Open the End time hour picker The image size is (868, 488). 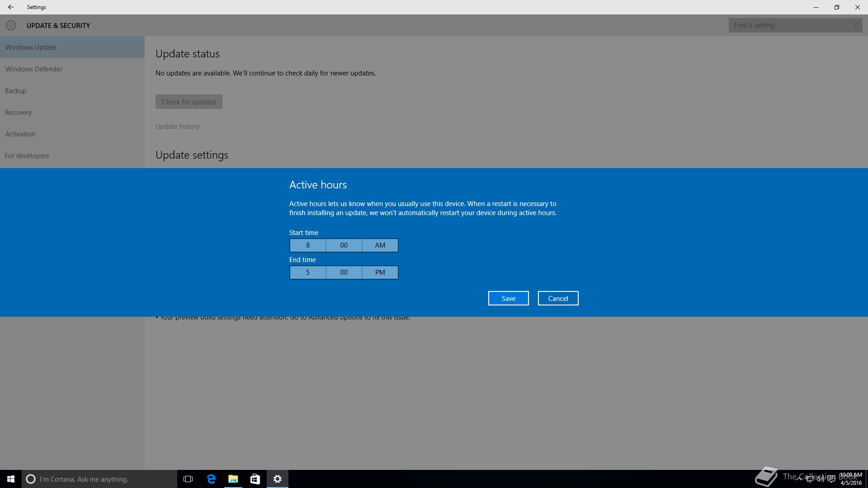point(308,272)
